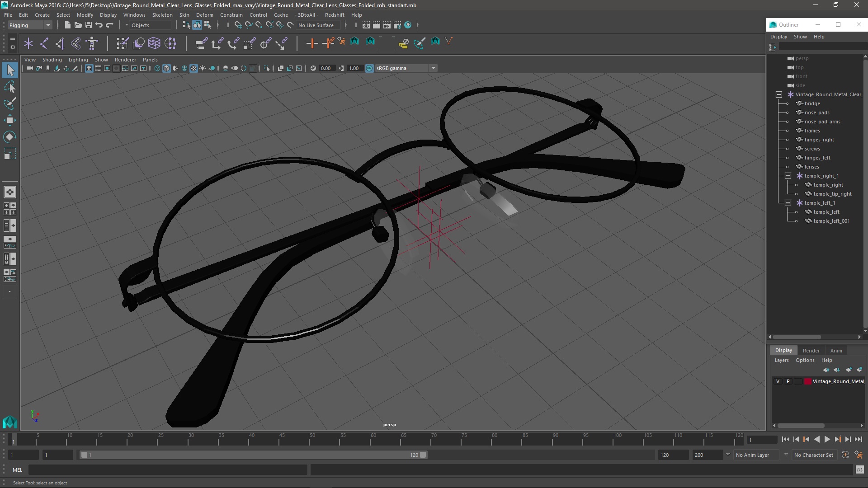Select the lenses node in Outliner
This screenshot has width=868, height=488.
click(x=811, y=167)
